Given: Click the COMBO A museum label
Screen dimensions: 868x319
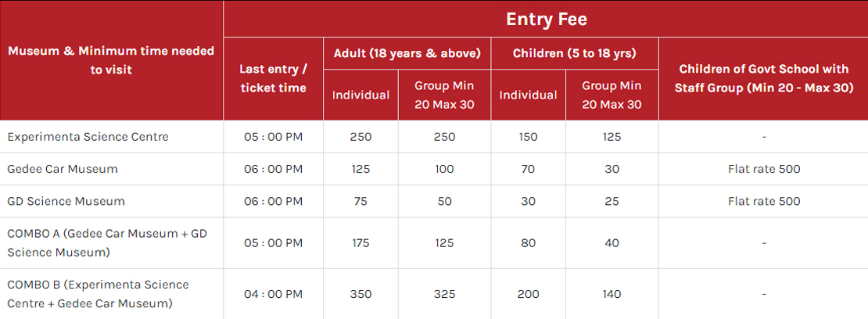Looking at the screenshot, I should [x=107, y=243].
